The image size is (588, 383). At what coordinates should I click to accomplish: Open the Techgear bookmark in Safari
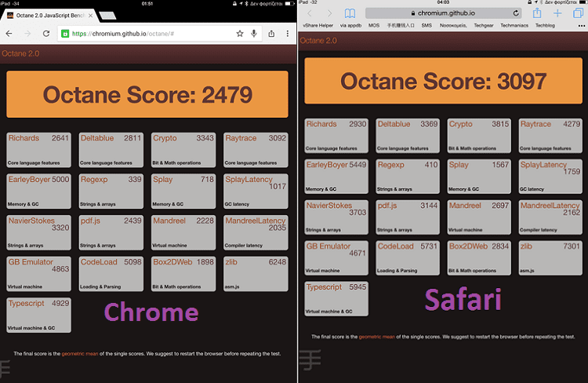(484, 26)
